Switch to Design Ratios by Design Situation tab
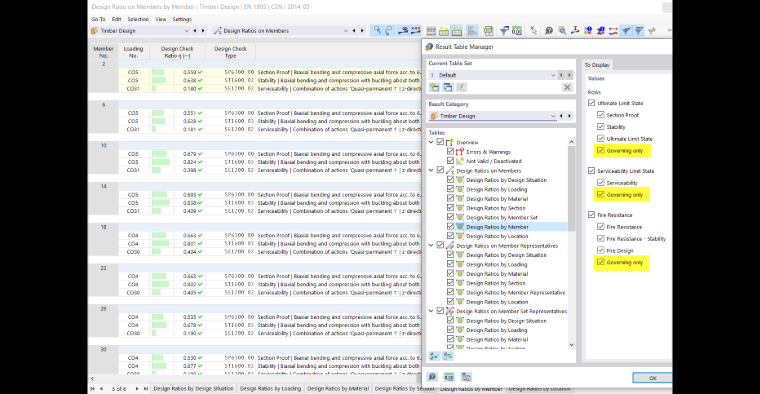760x394 pixels. 193,389
